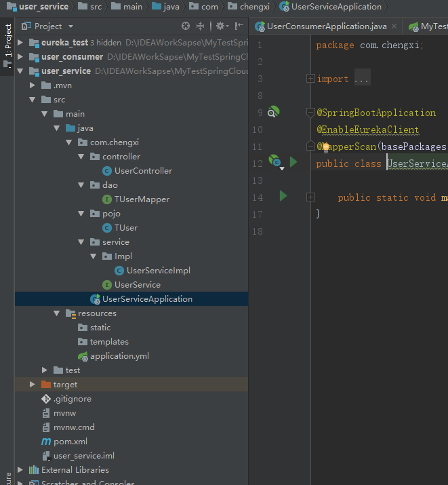Collapse the src folder
This screenshot has width=448, height=485.
pos(33,100)
